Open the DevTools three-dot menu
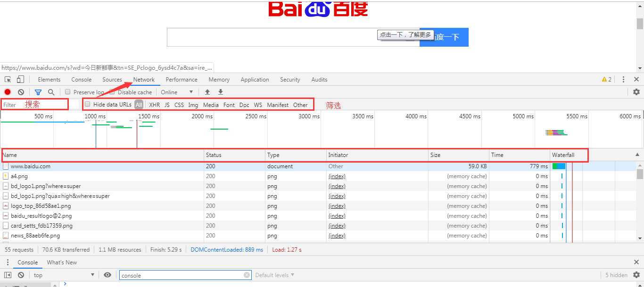 click(x=623, y=79)
